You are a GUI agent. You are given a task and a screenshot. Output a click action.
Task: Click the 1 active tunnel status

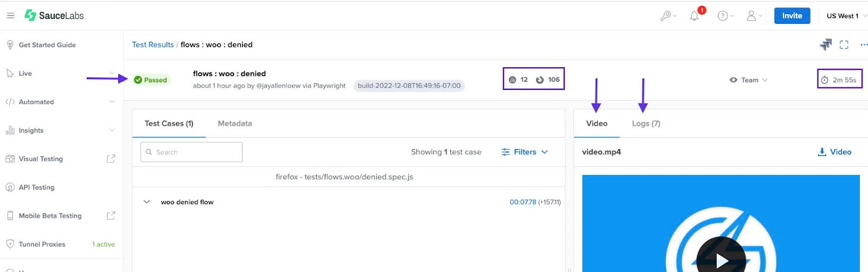pyautogui.click(x=103, y=244)
